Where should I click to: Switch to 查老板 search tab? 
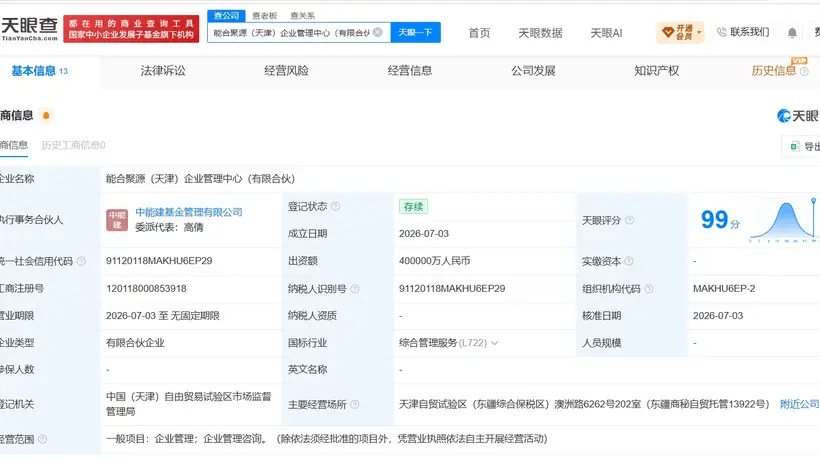[265, 16]
